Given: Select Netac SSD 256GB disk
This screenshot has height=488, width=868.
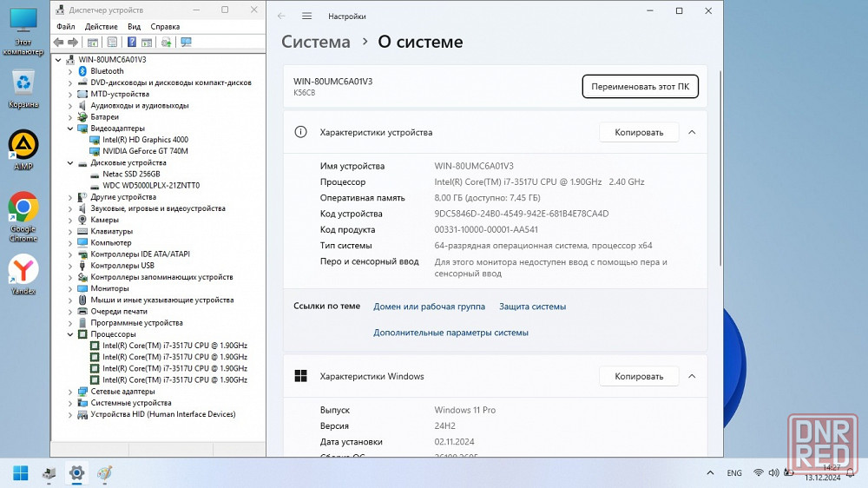Looking at the screenshot, I should (x=131, y=174).
